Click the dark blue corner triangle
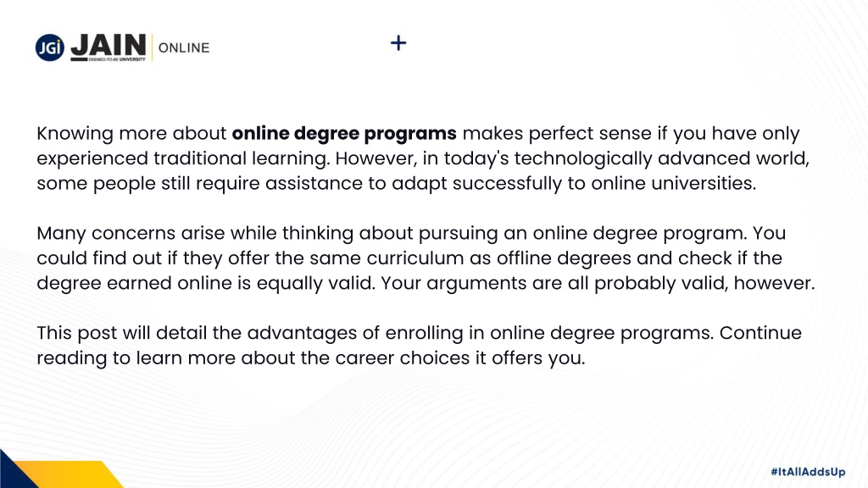The image size is (868, 488). pyautogui.click(x=12, y=473)
